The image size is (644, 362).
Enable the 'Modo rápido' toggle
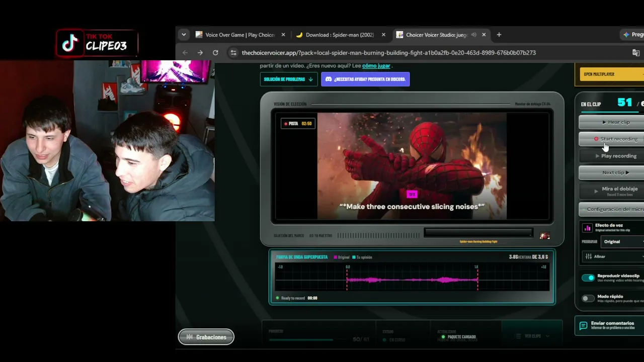click(588, 299)
